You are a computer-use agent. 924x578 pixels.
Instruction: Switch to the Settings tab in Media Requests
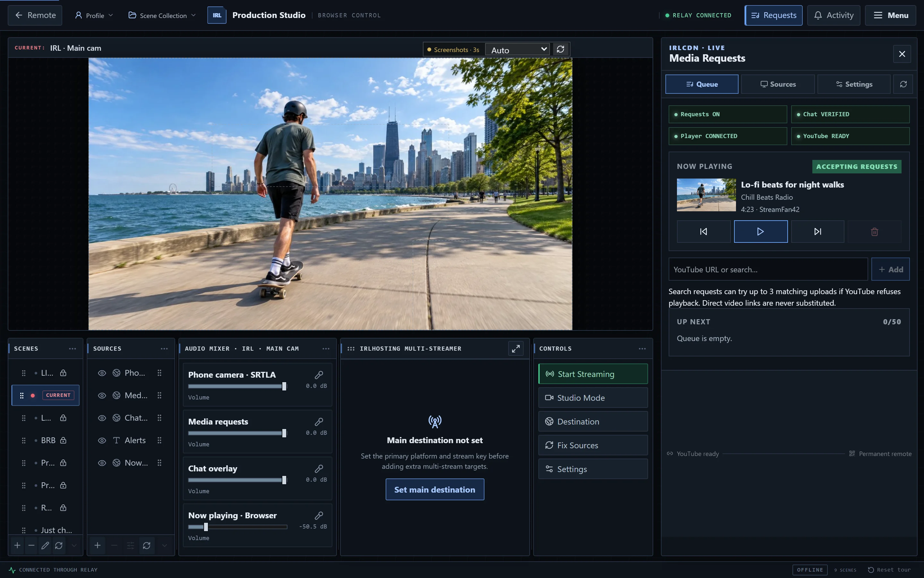(854, 84)
